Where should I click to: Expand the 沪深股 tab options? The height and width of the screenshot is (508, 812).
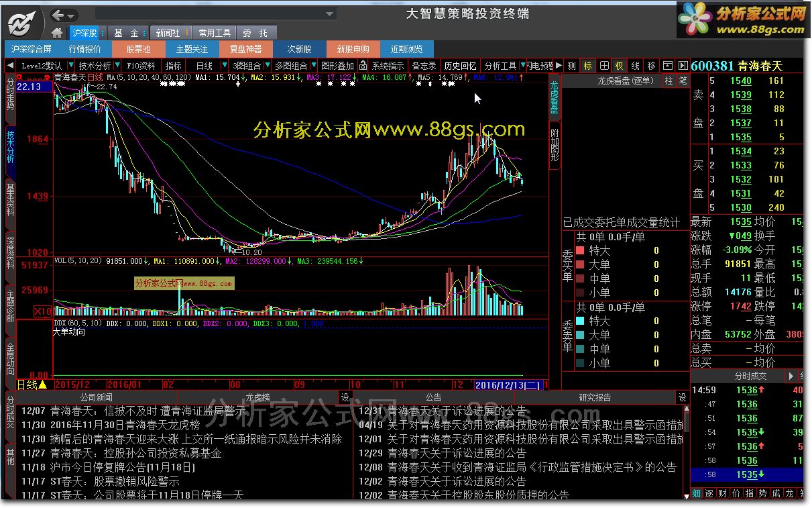(x=102, y=32)
